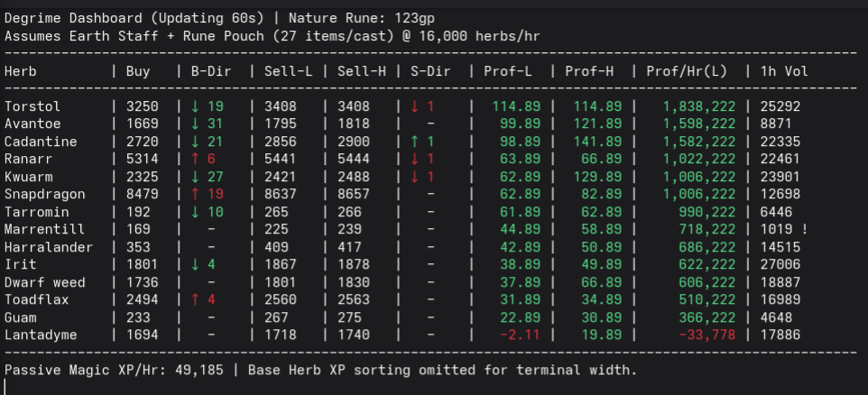Click the green down 27 Kwuarm indicator
The image size is (868, 395).
207,177
